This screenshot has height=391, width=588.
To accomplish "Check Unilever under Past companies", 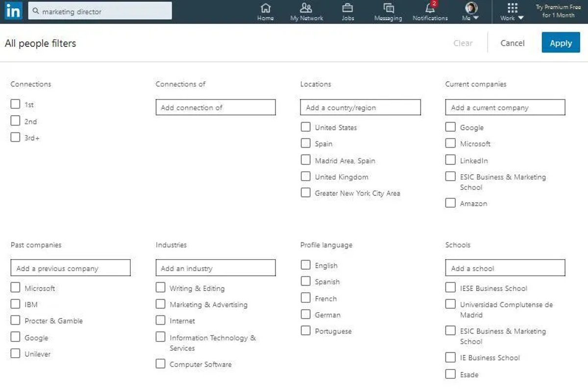I will [15, 353].
